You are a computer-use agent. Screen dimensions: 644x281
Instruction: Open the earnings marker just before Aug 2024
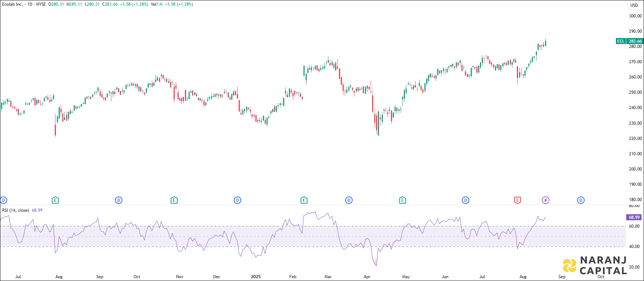click(55, 200)
